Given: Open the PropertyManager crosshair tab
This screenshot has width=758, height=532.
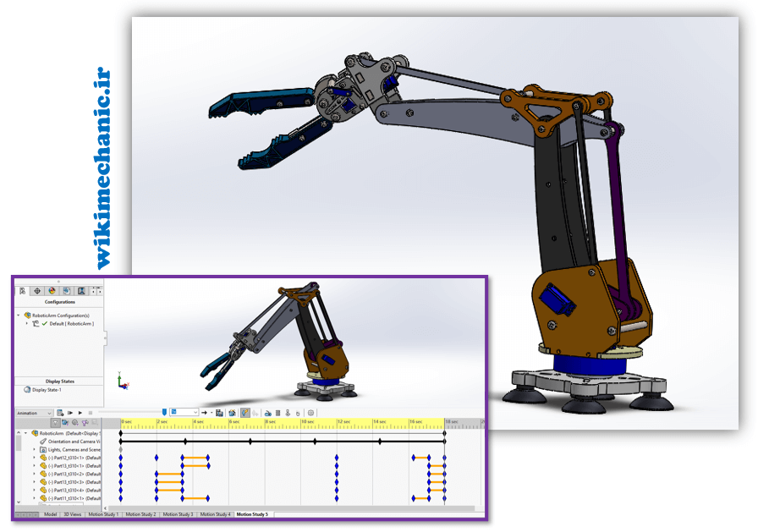Looking at the screenshot, I should (37, 291).
